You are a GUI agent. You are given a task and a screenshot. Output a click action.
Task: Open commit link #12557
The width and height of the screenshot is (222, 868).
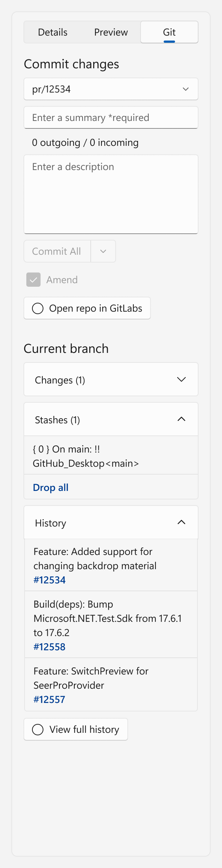[x=49, y=699]
